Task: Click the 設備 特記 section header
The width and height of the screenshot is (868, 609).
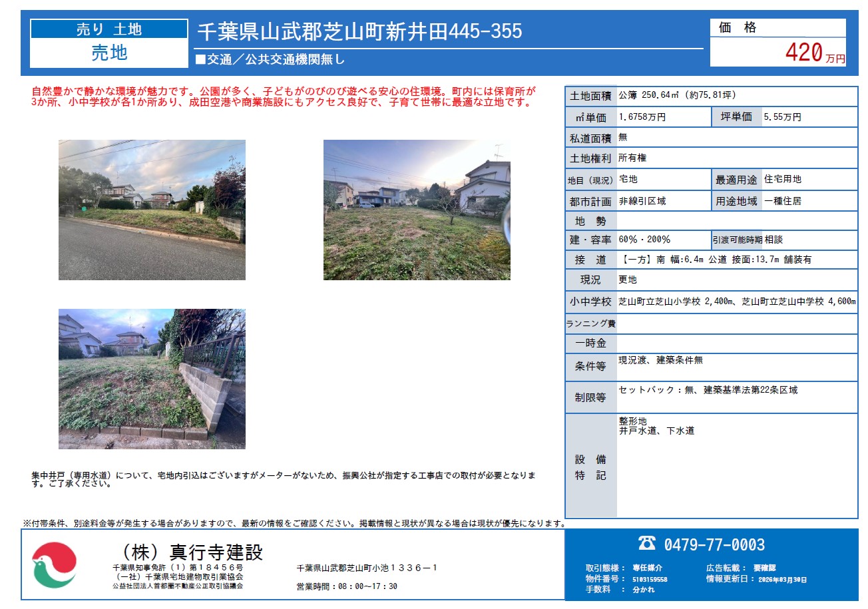Action: tap(591, 467)
